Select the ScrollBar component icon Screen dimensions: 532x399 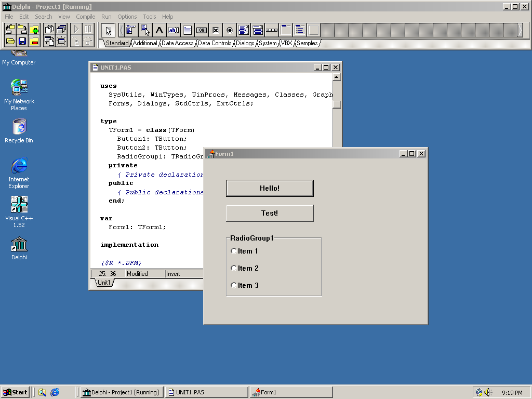click(x=272, y=30)
